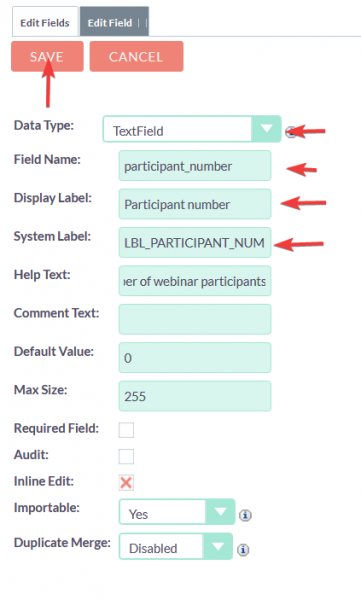Click info icon next to Importable dropdown
This screenshot has height=600, width=361.
245,515
